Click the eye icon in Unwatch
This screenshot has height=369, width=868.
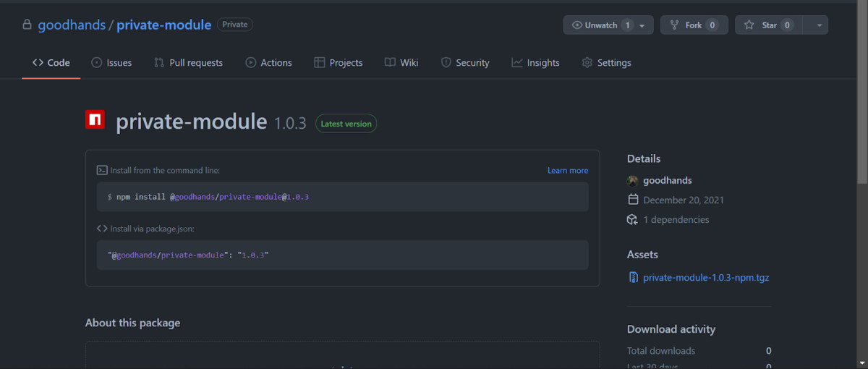click(x=577, y=25)
